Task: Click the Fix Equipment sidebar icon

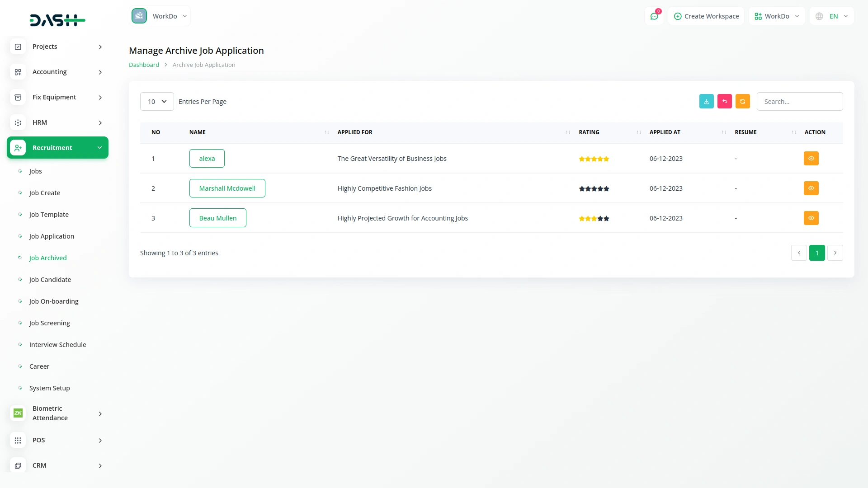Action: (x=18, y=97)
